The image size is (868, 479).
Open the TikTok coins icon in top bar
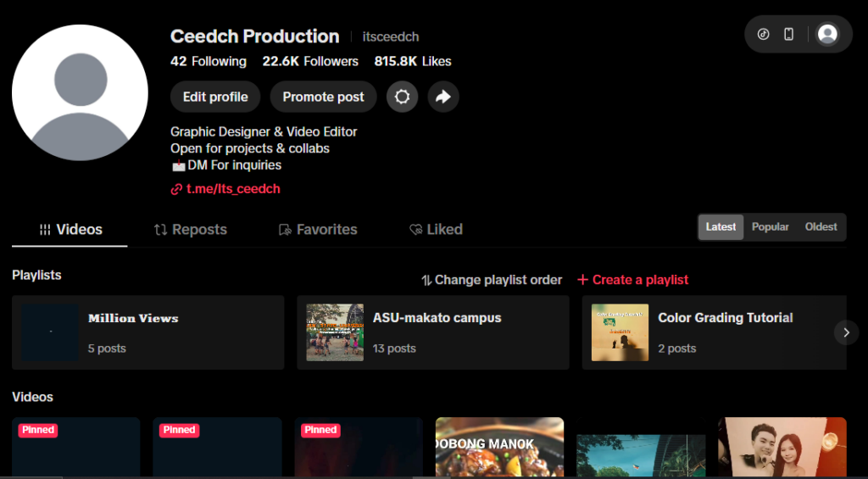coord(764,34)
